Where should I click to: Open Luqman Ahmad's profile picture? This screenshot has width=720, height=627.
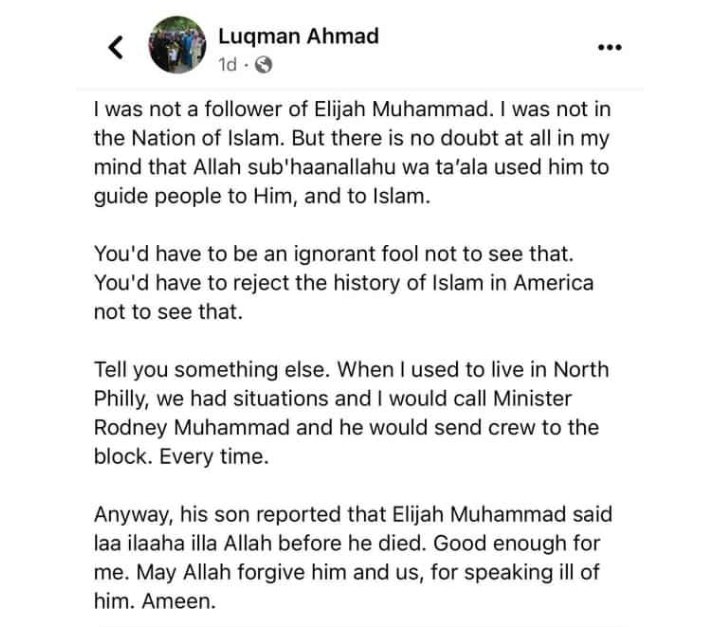(177, 45)
